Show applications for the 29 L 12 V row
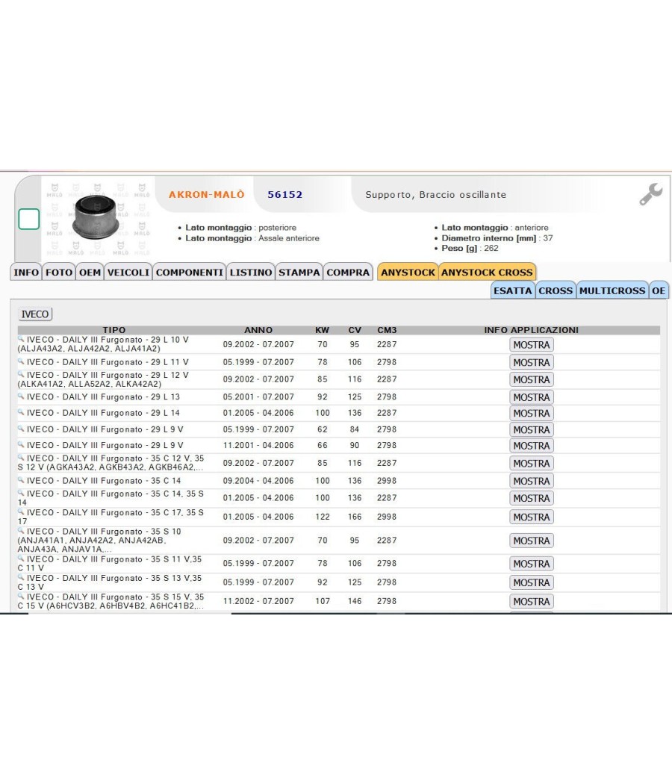 (x=532, y=379)
